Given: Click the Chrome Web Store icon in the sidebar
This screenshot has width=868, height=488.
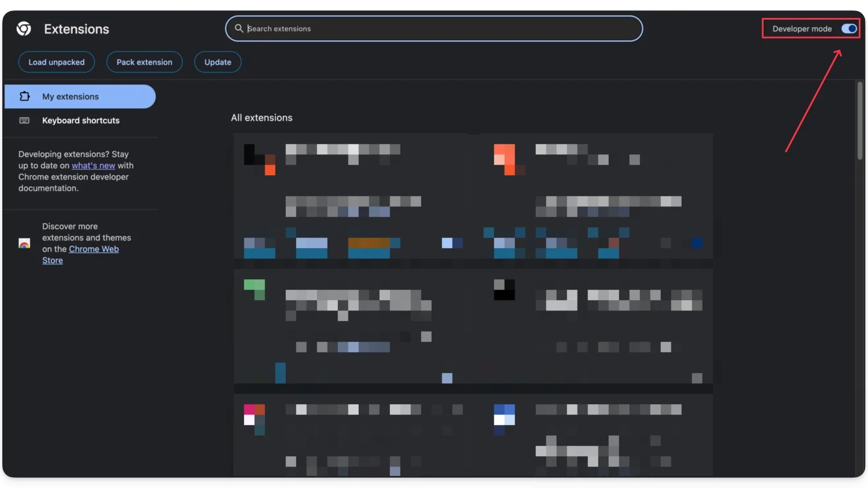Looking at the screenshot, I should [x=24, y=243].
